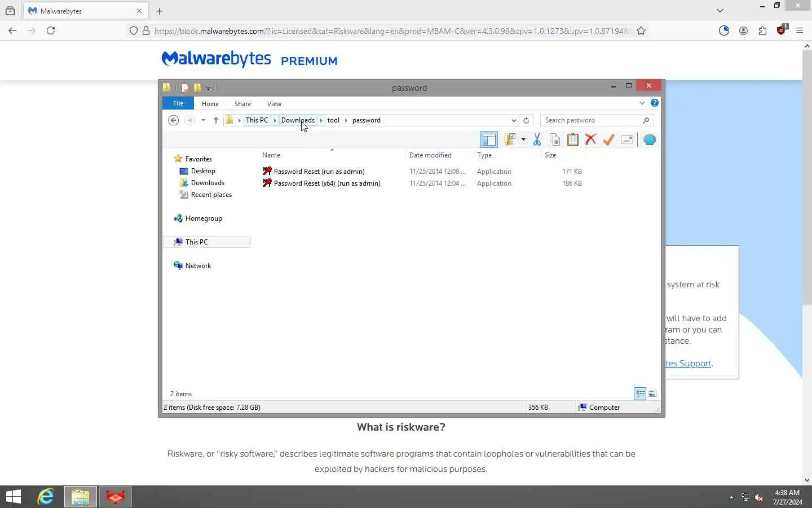Go back in Explorer window
The height and width of the screenshot is (508, 812).
click(174, 120)
